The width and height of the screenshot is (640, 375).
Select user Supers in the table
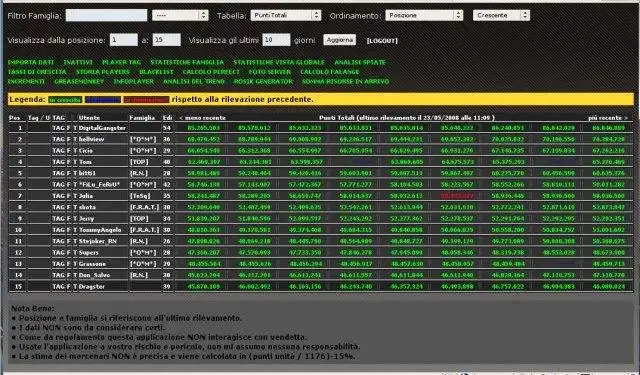click(89, 253)
